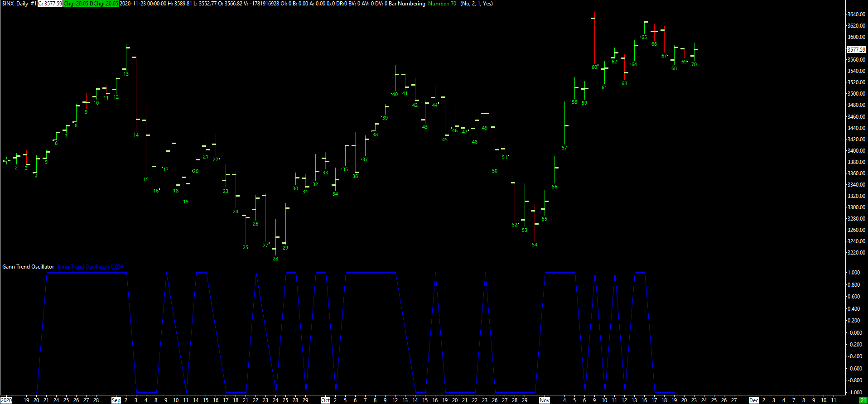
Task: Click the C: 3577.59 close value in the header
Action: [50, 4]
